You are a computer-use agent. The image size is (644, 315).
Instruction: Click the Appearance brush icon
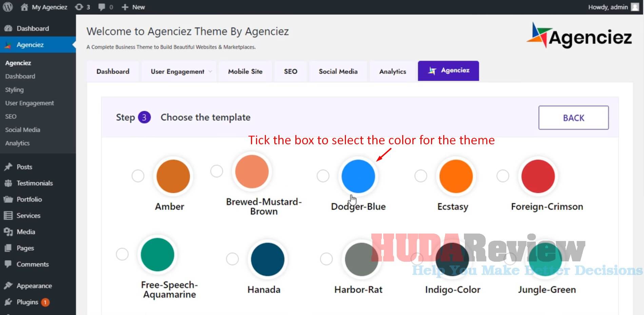8,286
